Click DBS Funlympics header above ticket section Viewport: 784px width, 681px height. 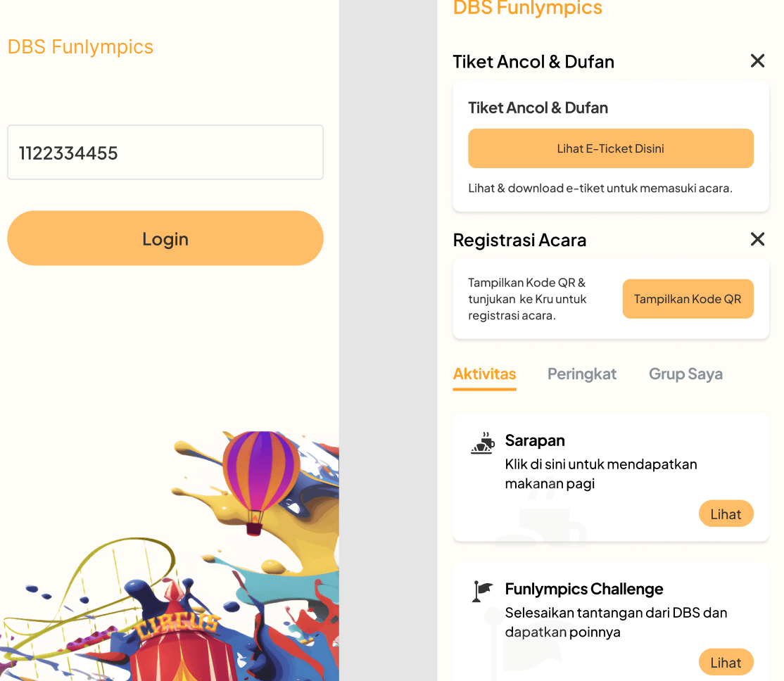click(x=528, y=8)
